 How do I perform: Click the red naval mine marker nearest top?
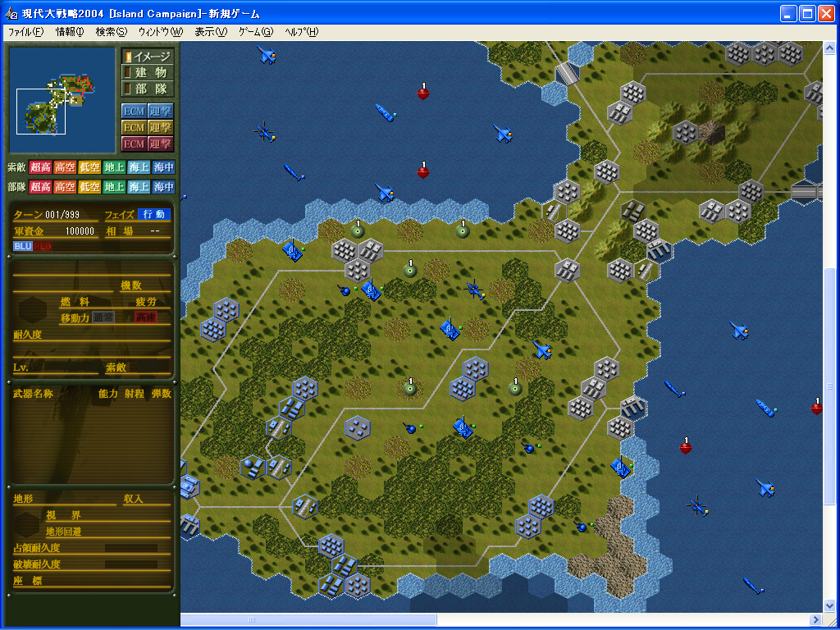[423, 93]
